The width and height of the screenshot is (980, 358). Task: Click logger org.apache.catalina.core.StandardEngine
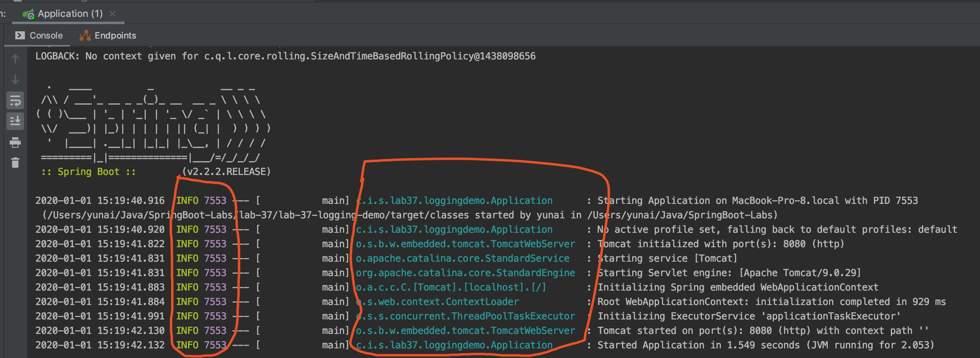coord(465,273)
